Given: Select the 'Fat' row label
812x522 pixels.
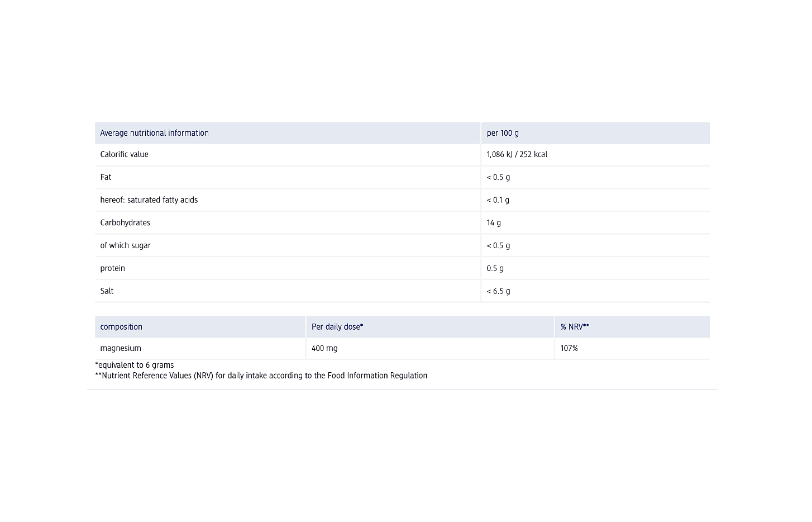Looking at the screenshot, I should click(106, 177).
